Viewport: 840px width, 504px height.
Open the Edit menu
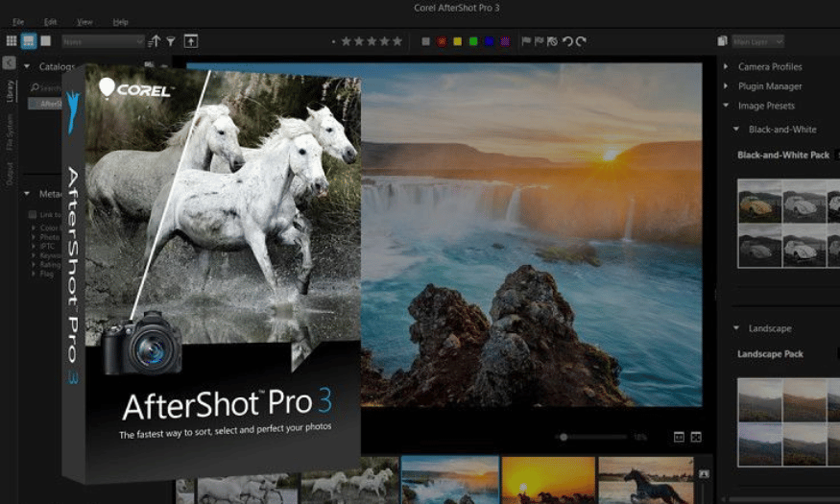[x=50, y=22]
